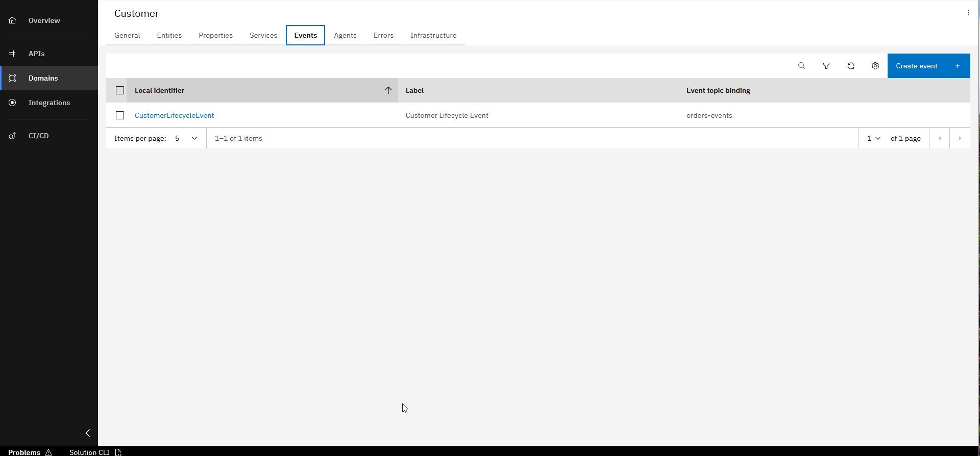
Task: Toggle the select-all checkbox in table header
Action: point(120,90)
